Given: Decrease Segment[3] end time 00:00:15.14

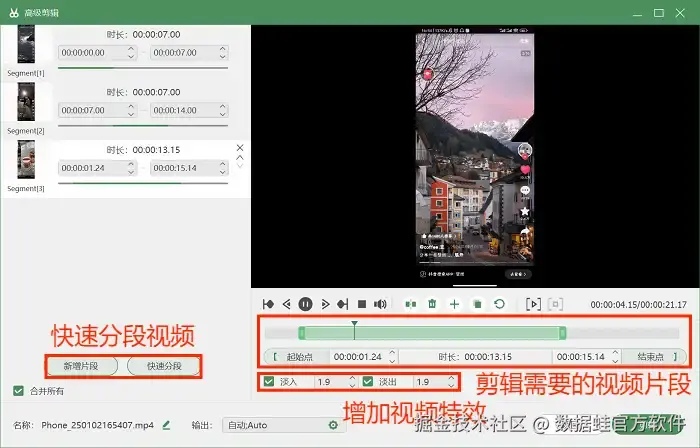Looking at the screenshot, I should [222, 172].
